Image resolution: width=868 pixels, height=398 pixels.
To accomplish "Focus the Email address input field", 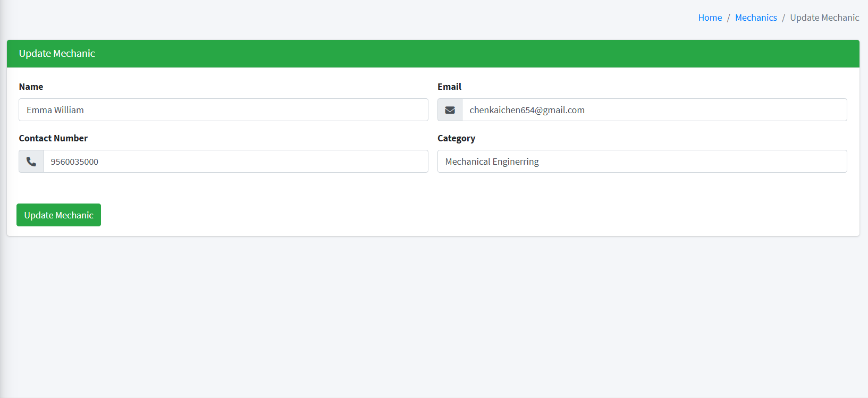I will click(x=654, y=110).
